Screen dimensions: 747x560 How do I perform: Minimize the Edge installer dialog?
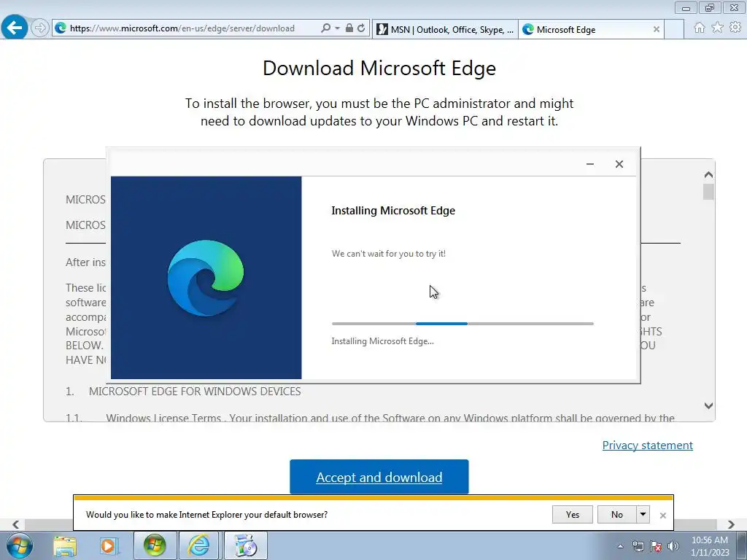(x=590, y=164)
